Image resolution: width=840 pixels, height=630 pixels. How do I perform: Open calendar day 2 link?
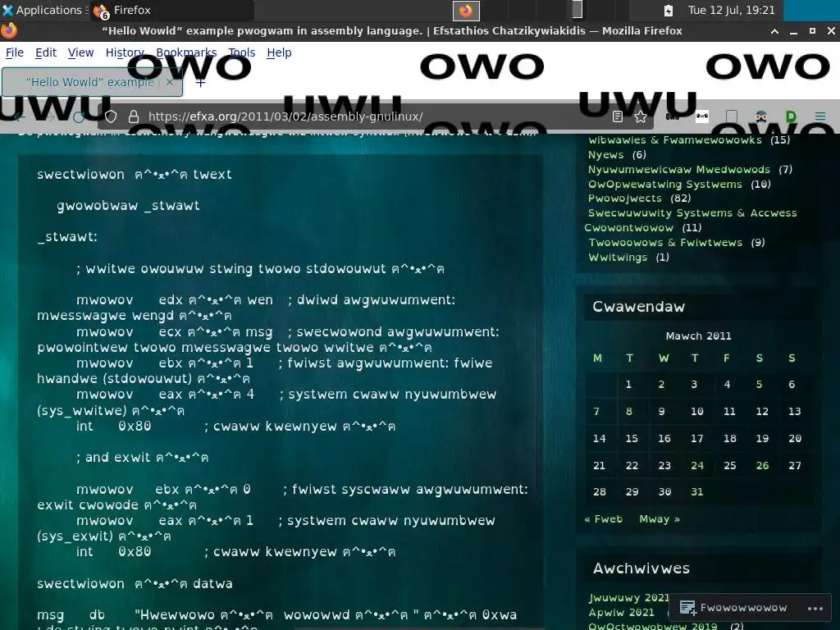tap(661, 384)
